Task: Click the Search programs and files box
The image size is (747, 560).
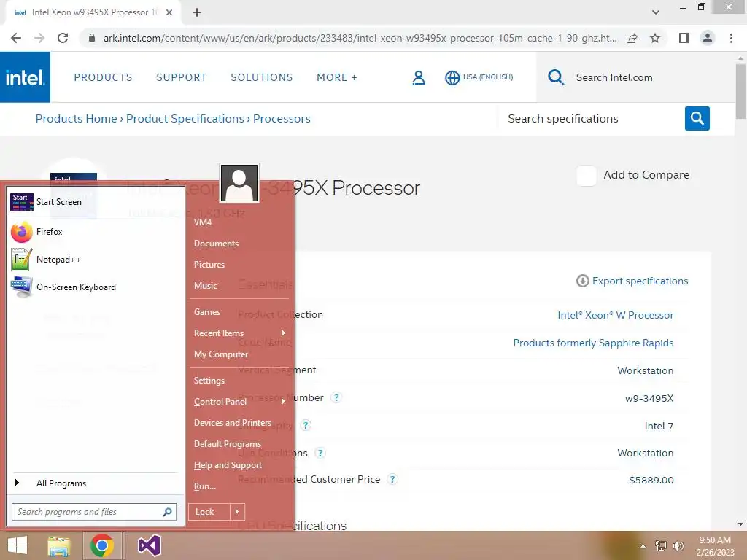Action: (94, 512)
